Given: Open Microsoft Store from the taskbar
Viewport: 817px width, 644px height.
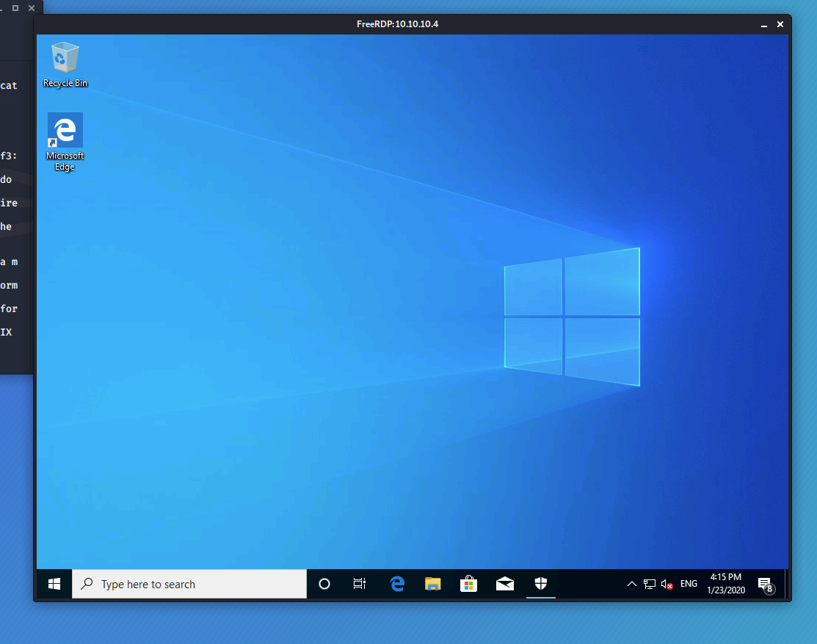Looking at the screenshot, I should tap(469, 584).
